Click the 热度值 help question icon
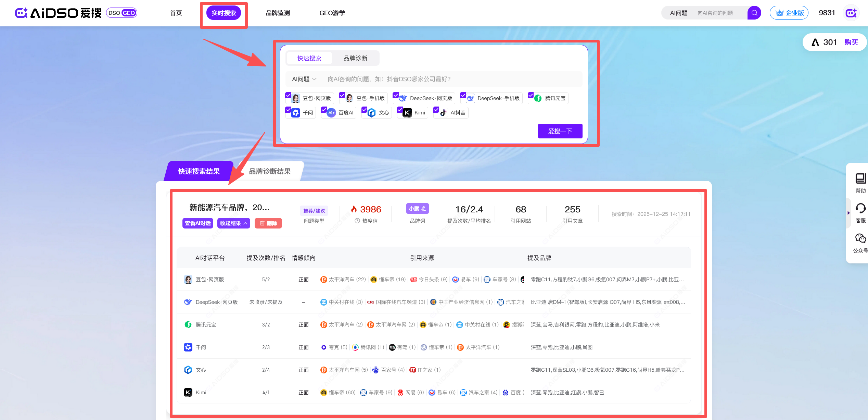This screenshot has width=868, height=420. pyautogui.click(x=357, y=221)
